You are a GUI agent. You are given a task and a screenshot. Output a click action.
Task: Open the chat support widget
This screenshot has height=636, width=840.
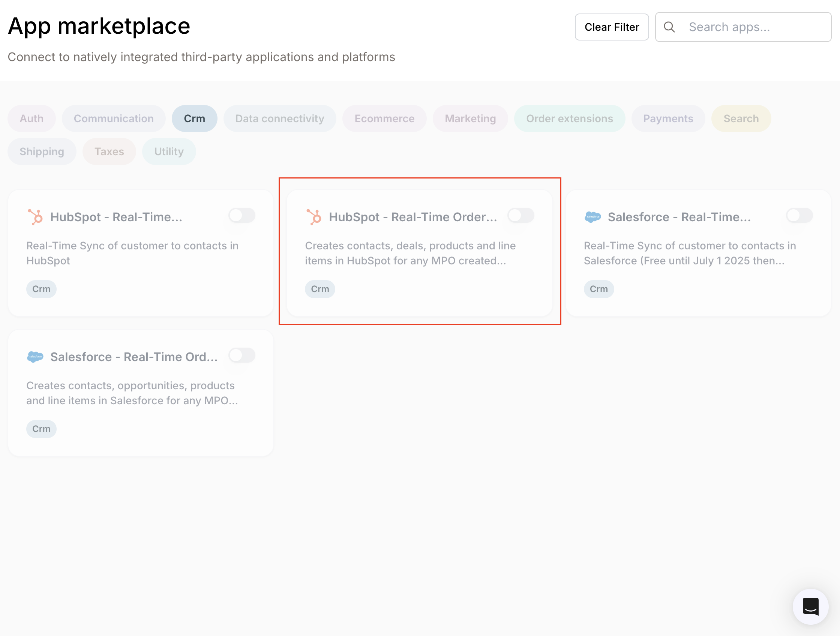(810, 606)
